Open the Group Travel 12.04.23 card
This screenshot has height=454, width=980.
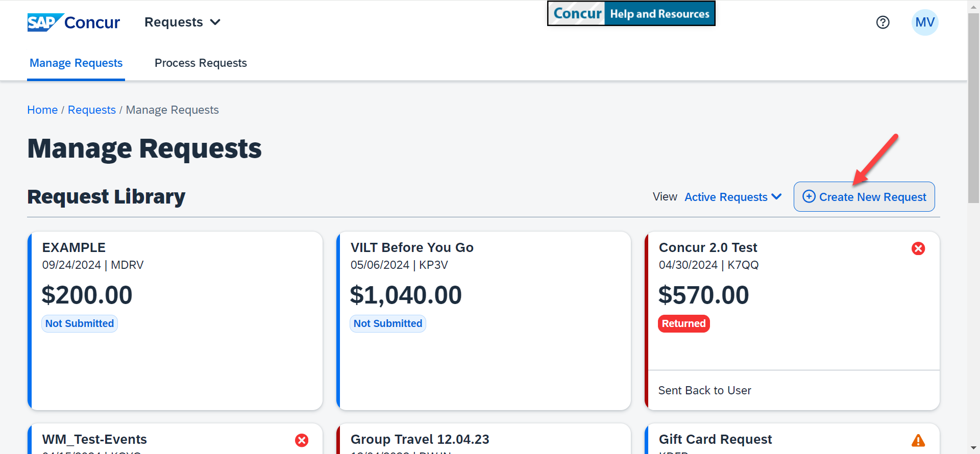(x=483, y=439)
